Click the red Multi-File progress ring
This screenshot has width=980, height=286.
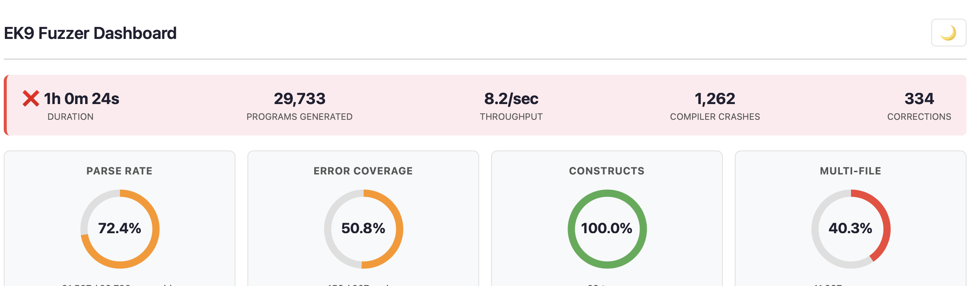coord(850,229)
